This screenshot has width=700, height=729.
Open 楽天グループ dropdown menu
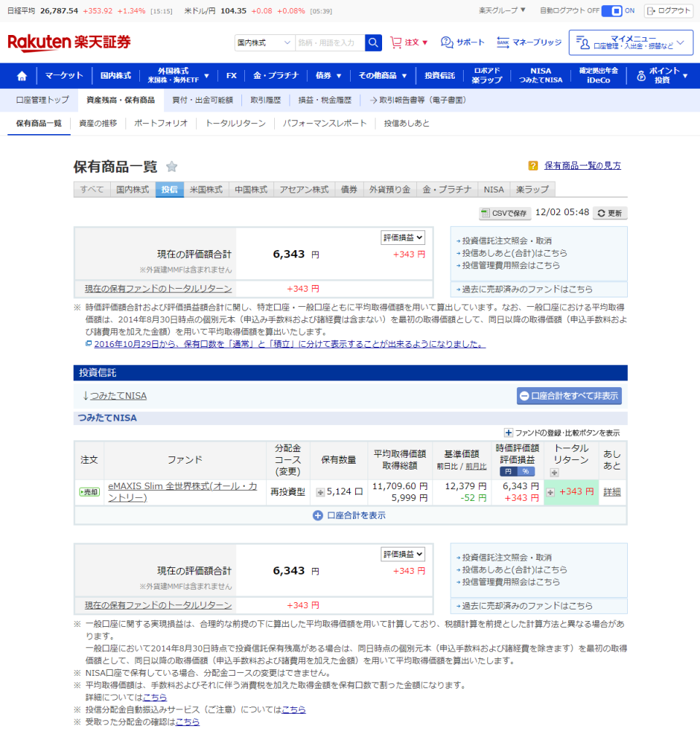pyautogui.click(x=502, y=10)
